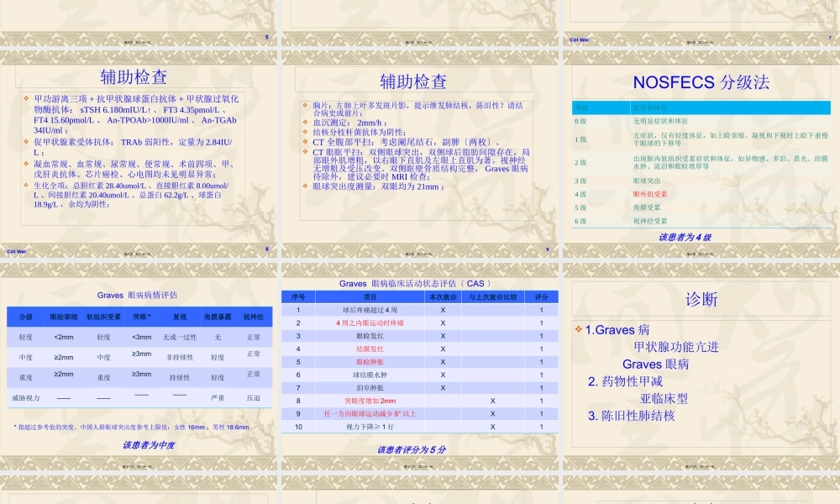This screenshot has width=840, height=504.
Task: Select the 无明显症状和体征 cell
Action: pos(660,121)
